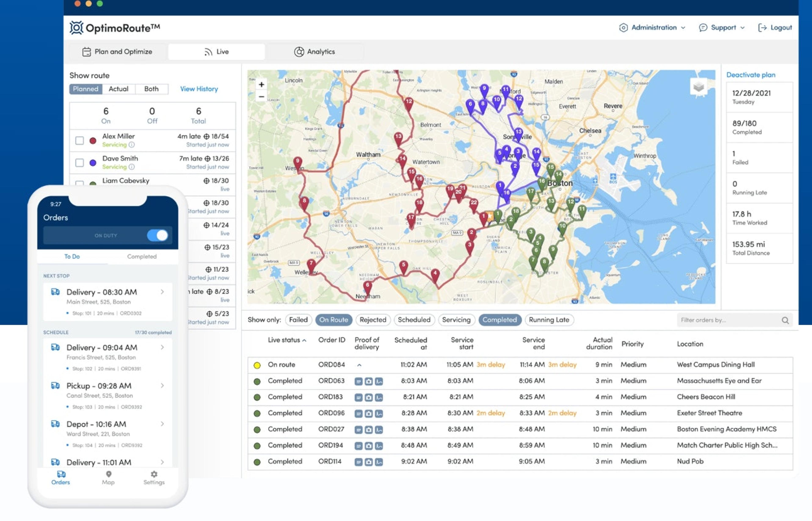The height and width of the screenshot is (521, 812).
Task: Open Settings gear in phone bottom navigation
Action: (154, 477)
